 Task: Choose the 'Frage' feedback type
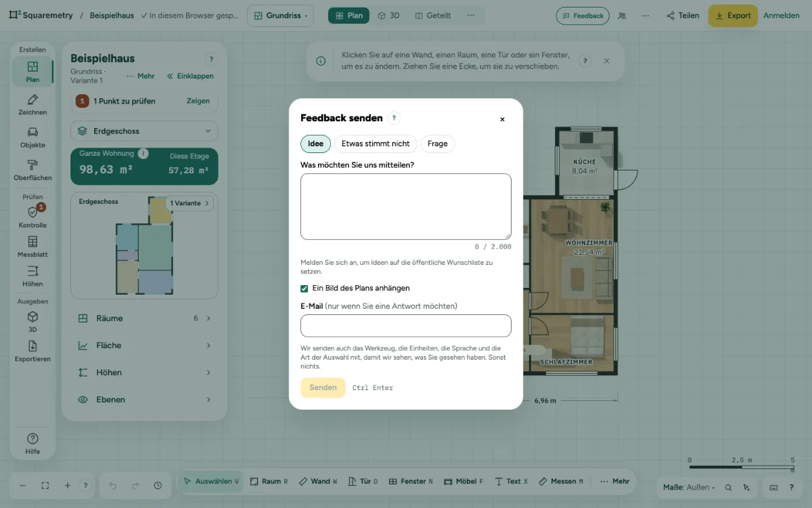pos(438,144)
